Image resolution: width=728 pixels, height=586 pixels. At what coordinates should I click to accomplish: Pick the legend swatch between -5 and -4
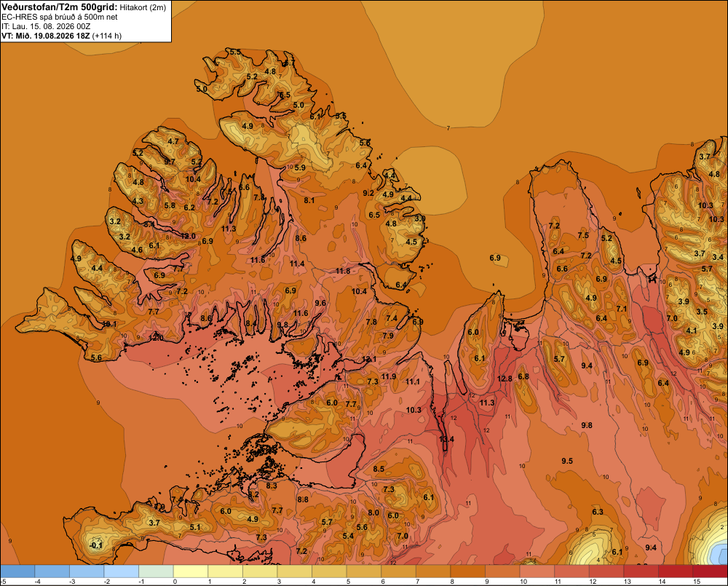[17, 571]
